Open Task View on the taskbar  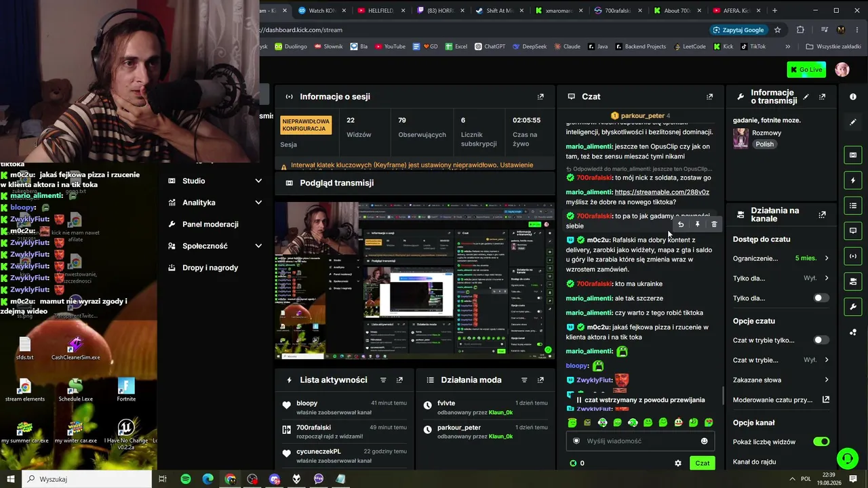pyautogui.click(x=163, y=479)
